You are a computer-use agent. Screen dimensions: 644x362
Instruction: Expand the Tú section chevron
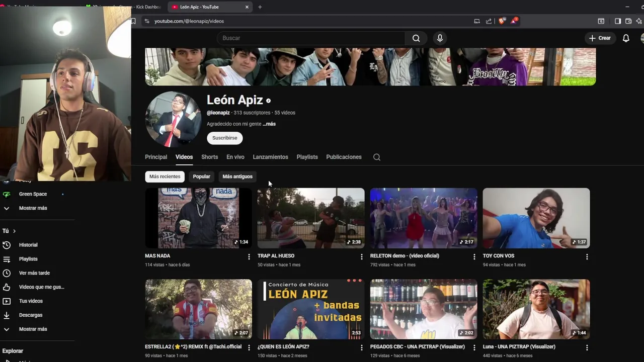(14, 231)
